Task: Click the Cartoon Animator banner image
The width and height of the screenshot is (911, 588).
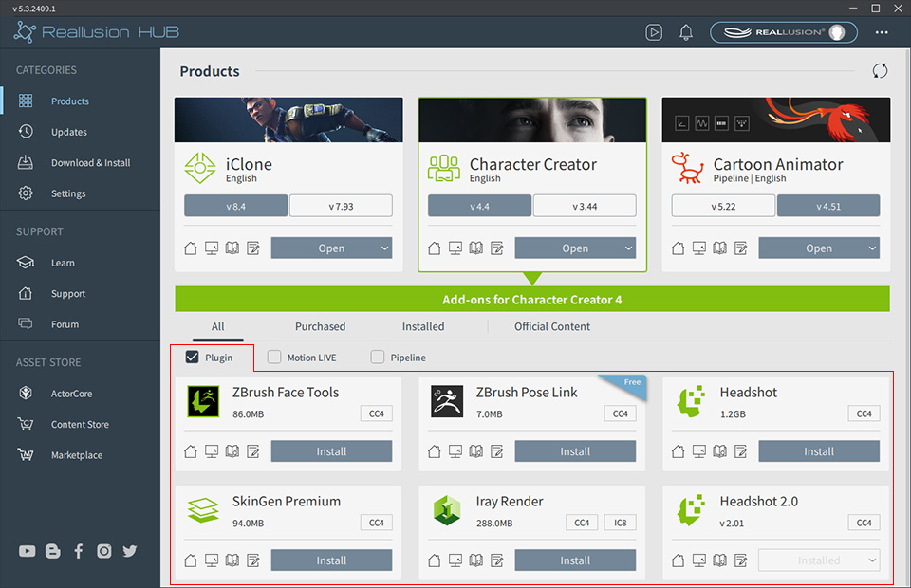Action: [x=776, y=119]
